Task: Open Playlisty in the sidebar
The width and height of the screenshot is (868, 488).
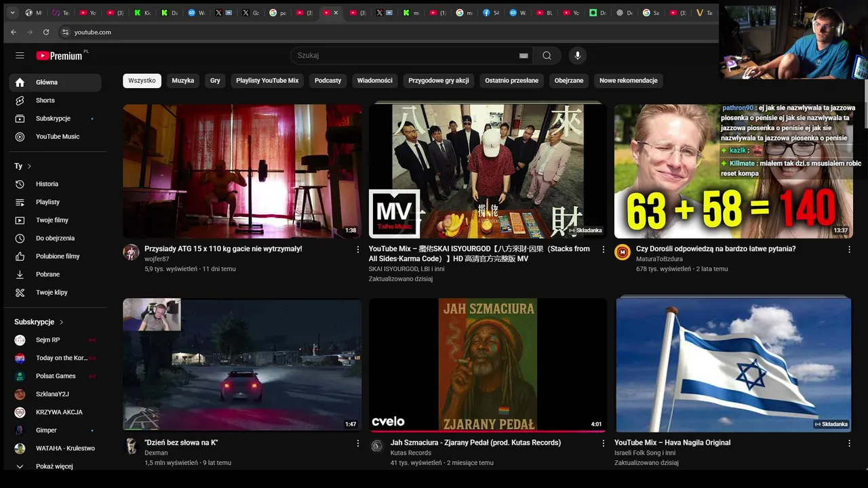Action: 55,202
